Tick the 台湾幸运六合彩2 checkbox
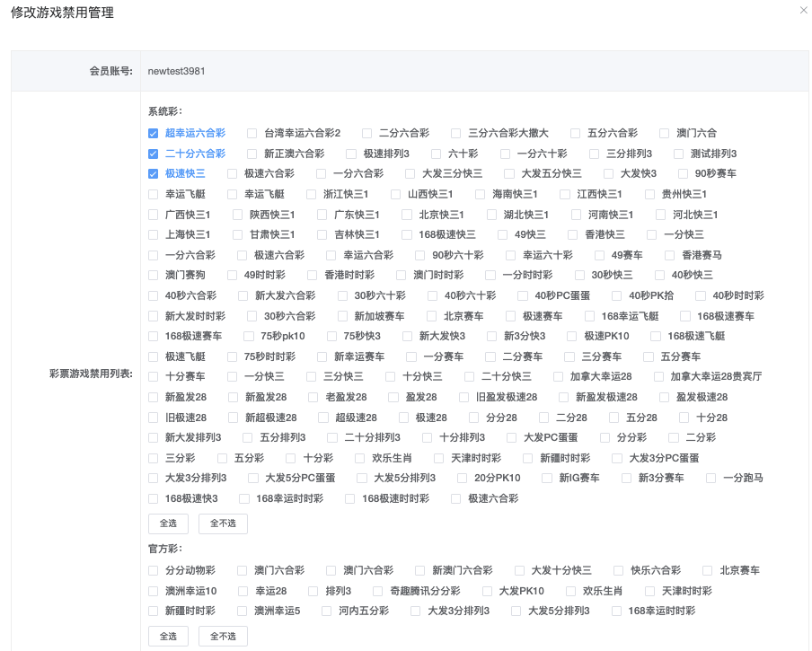The image size is (812, 651). point(252,133)
